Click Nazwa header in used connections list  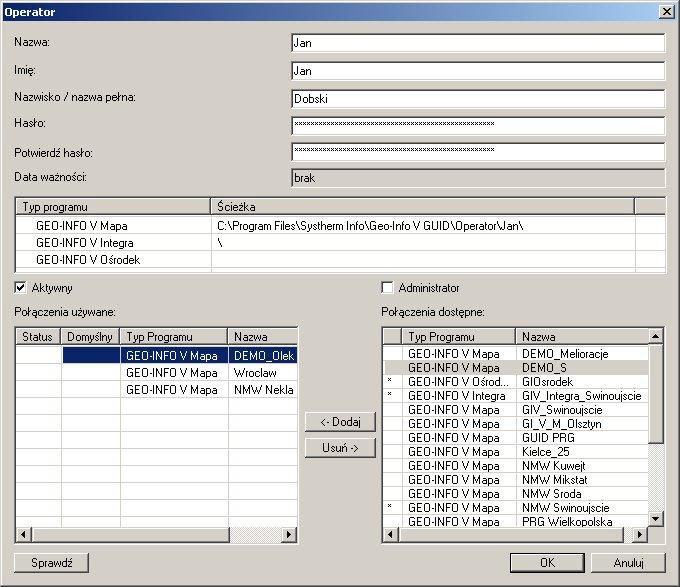click(263, 336)
